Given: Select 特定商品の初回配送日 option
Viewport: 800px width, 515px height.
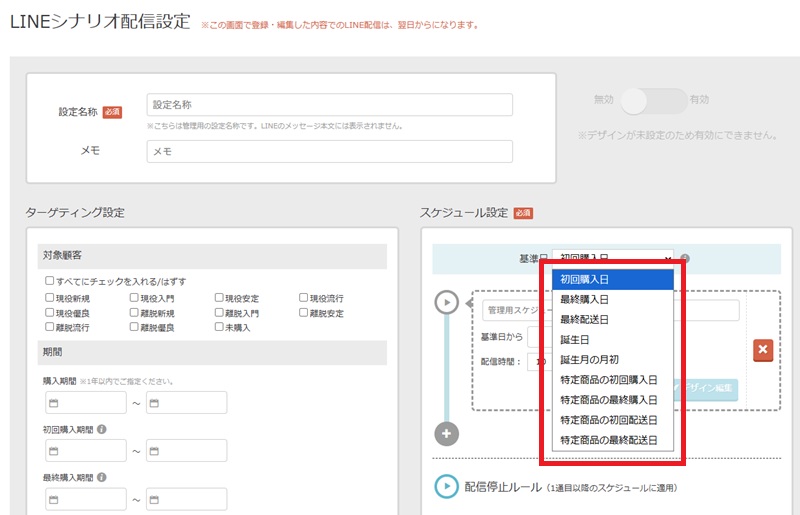Looking at the screenshot, I should 613,420.
